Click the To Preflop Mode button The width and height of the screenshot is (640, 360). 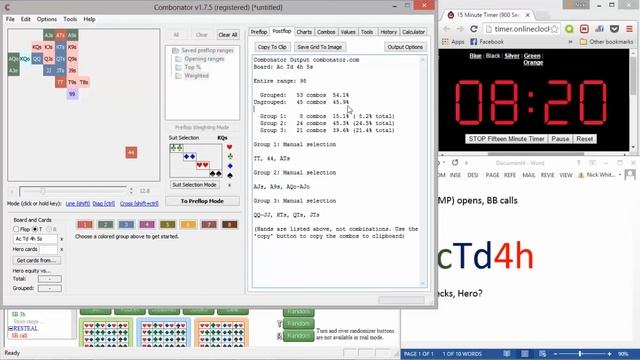(x=202, y=201)
